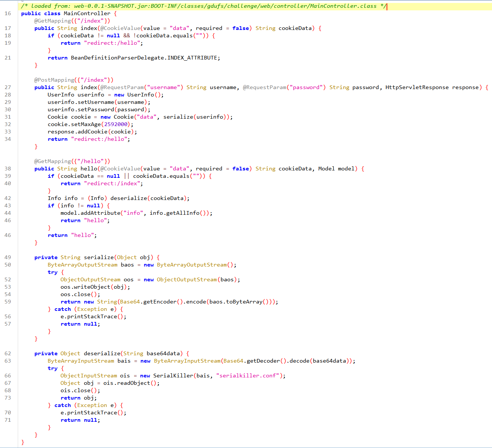Image resolution: width=492 pixels, height=448 pixels.
Task: Click the HttpServletResponse parameter type
Action: (x=417, y=87)
